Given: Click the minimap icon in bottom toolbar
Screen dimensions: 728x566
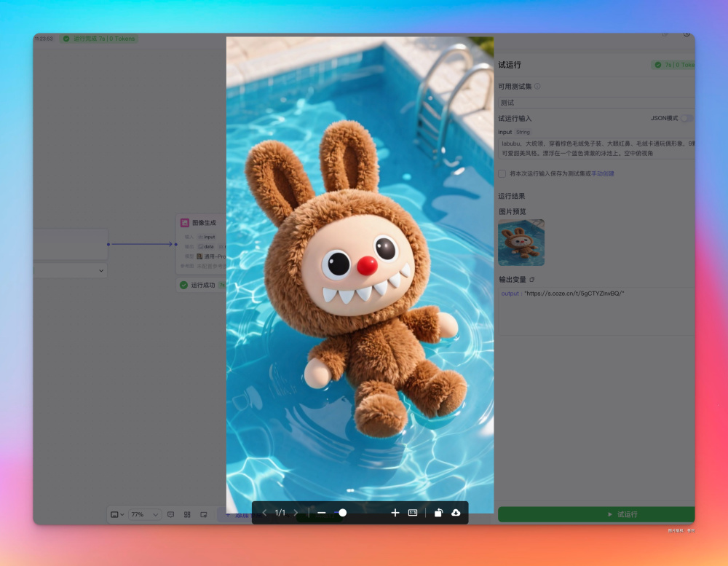Looking at the screenshot, I should (x=203, y=514).
